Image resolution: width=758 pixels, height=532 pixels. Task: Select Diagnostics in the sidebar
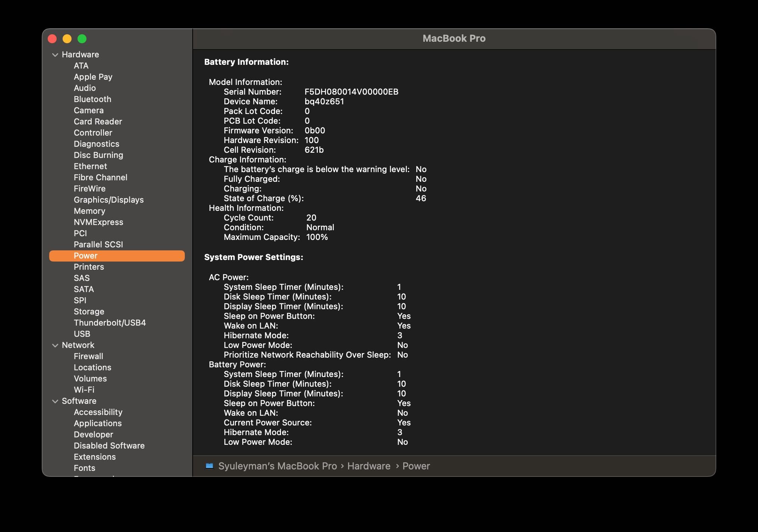click(97, 144)
